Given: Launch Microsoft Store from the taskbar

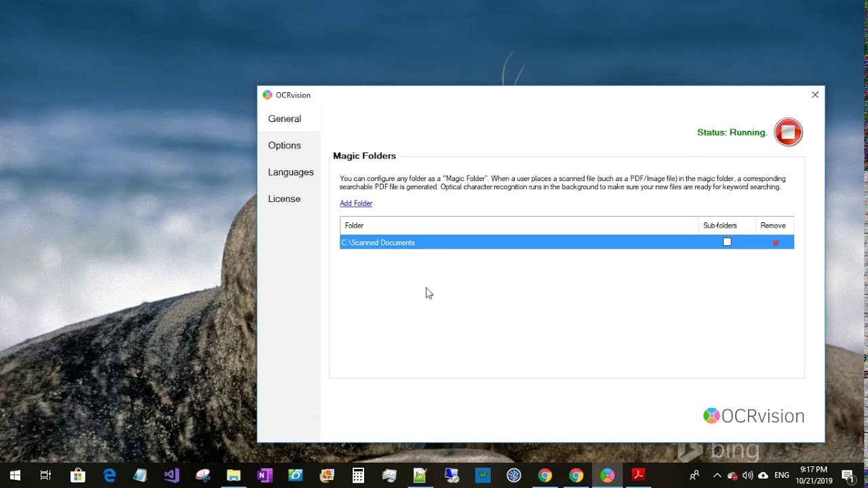Looking at the screenshot, I should point(77,475).
